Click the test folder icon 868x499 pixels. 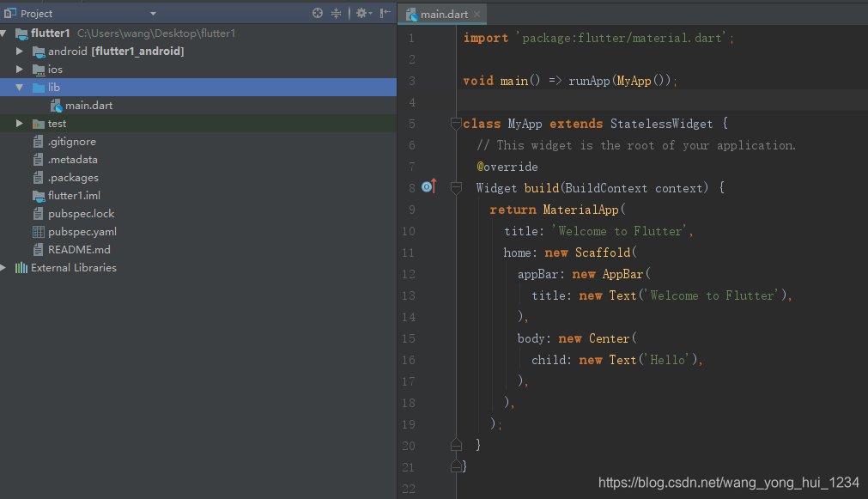pyautogui.click(x=39, y=124)
